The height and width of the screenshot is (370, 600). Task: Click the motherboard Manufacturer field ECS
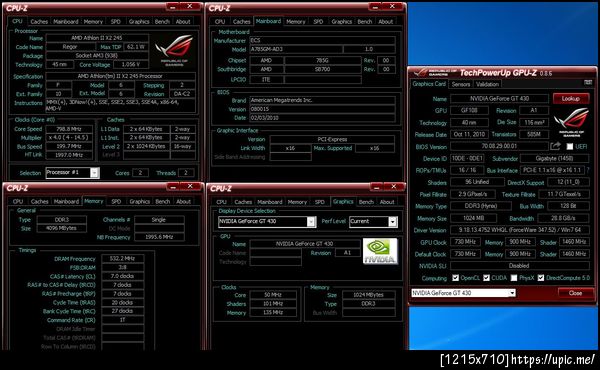322,40
